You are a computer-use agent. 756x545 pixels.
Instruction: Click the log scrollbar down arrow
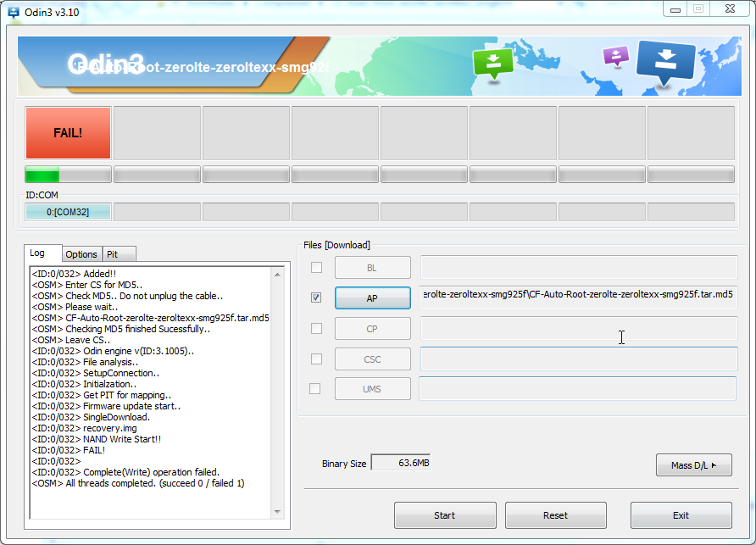[x=277, y=512]
